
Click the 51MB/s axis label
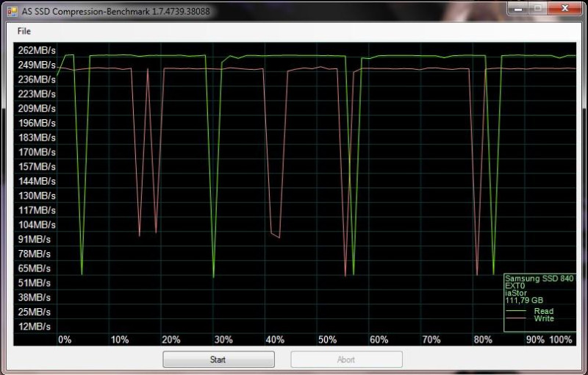[34, 283]
